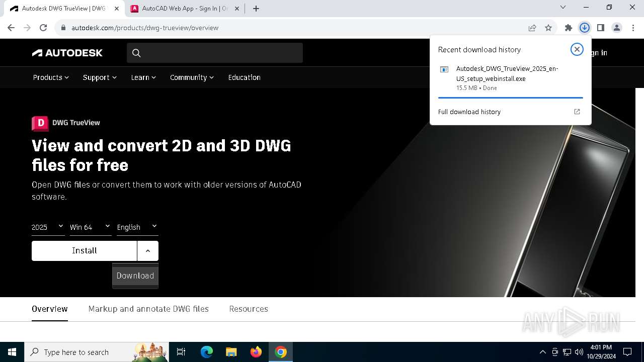
Task: Click the DWG TrueView product icon
Action: tap(40, 123)
